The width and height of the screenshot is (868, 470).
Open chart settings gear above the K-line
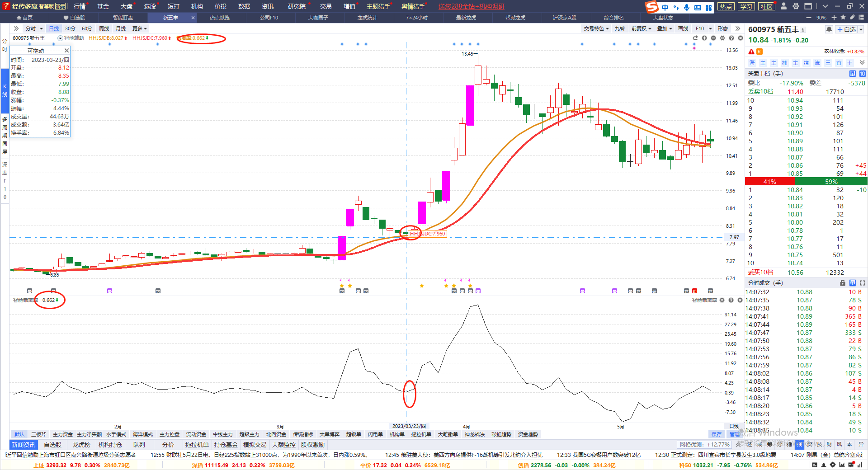pos(722,38)
